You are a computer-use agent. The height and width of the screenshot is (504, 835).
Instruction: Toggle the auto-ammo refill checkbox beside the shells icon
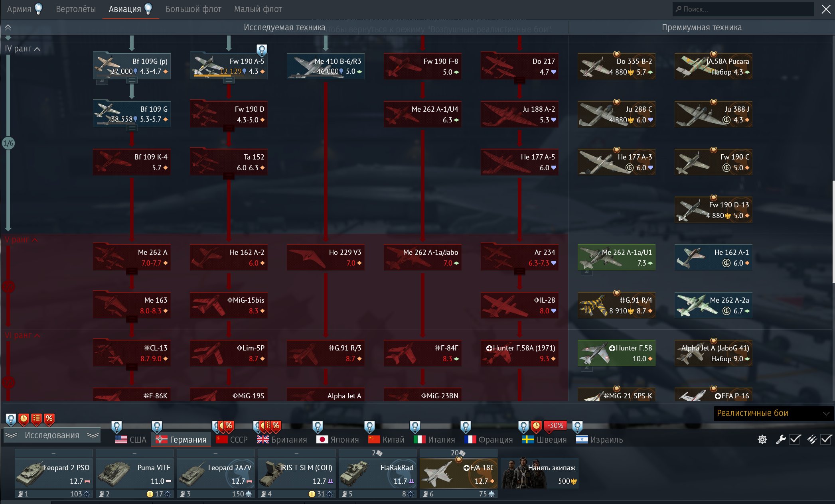826,439
